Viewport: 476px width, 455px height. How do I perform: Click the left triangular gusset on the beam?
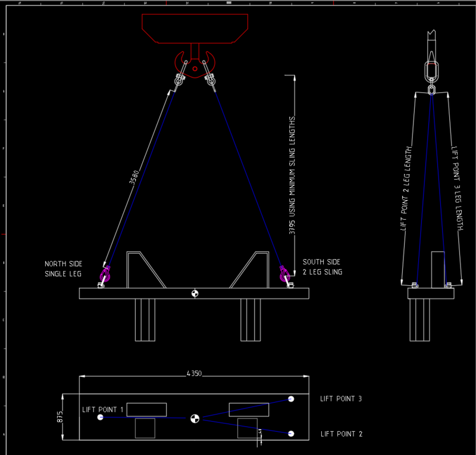pos(136,268)
